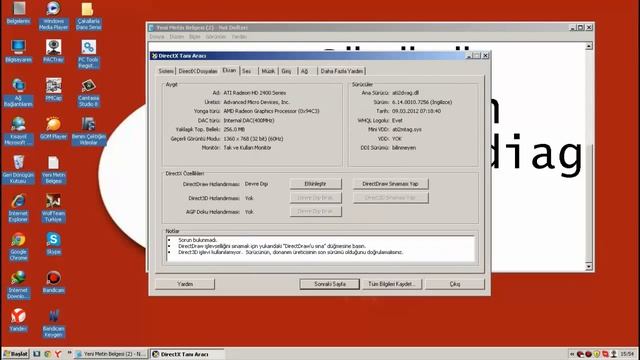
Task: Launch Yandex from quick launch bar
Action: click(58, 354)
